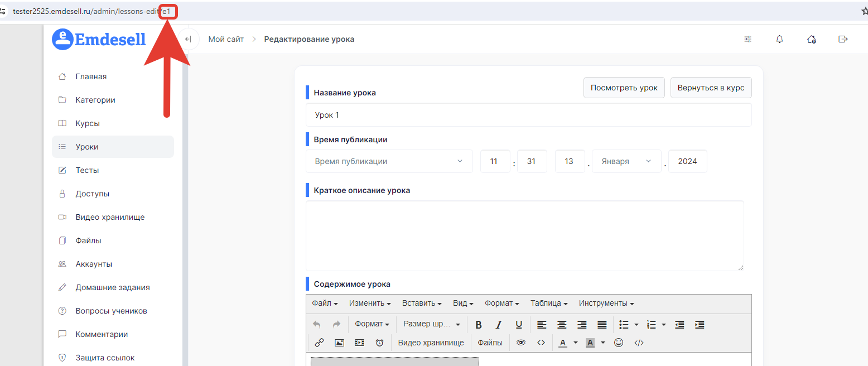
Task: Expand the background color palette arrow
Action: (x=603, y=343)
